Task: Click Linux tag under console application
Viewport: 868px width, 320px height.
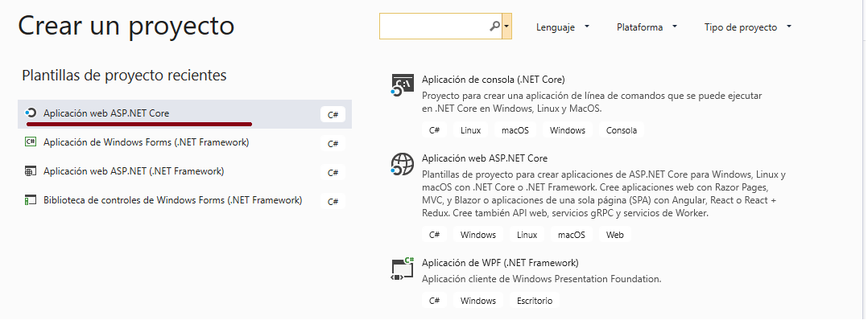Action: pyautogui.click(x=470, y=130)
